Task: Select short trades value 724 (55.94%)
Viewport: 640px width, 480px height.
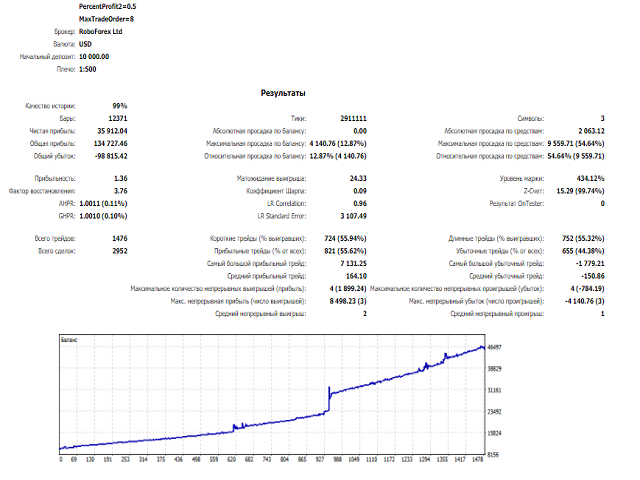Action: pos(345,238)
